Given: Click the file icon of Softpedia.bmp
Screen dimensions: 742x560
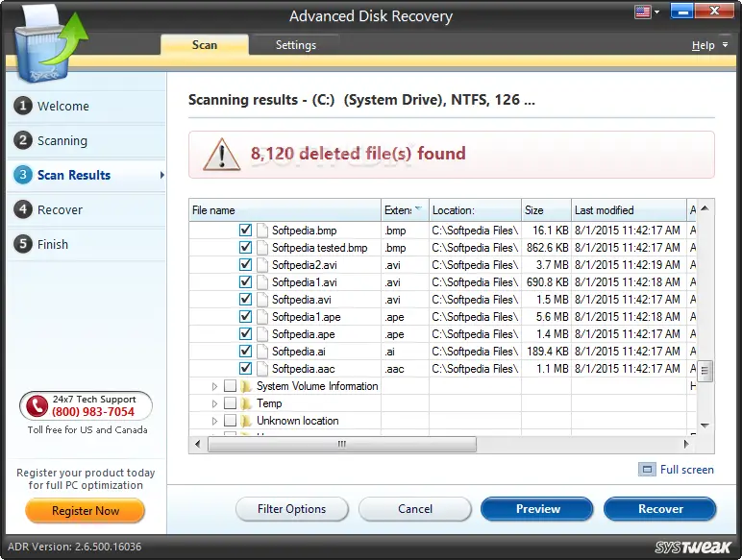Looking at the screenshot, I should (x=262, y=231).
